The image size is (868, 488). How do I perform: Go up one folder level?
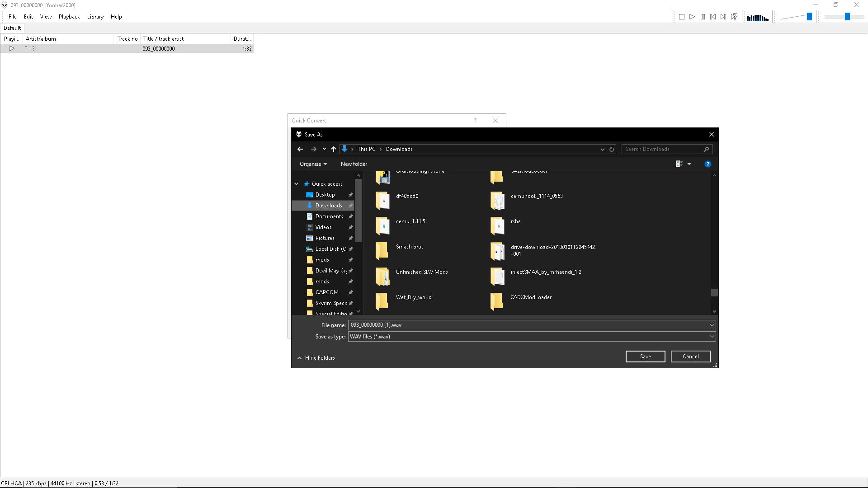[x=334, y=149]
